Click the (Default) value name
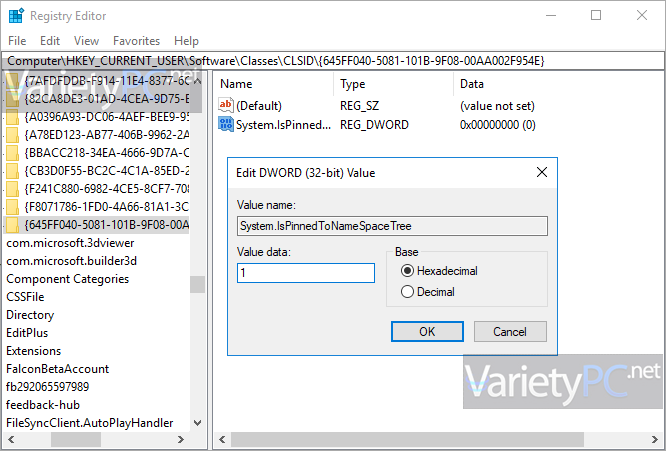Image resolution: width=666 pixels, height=451 pixels. 259,106
